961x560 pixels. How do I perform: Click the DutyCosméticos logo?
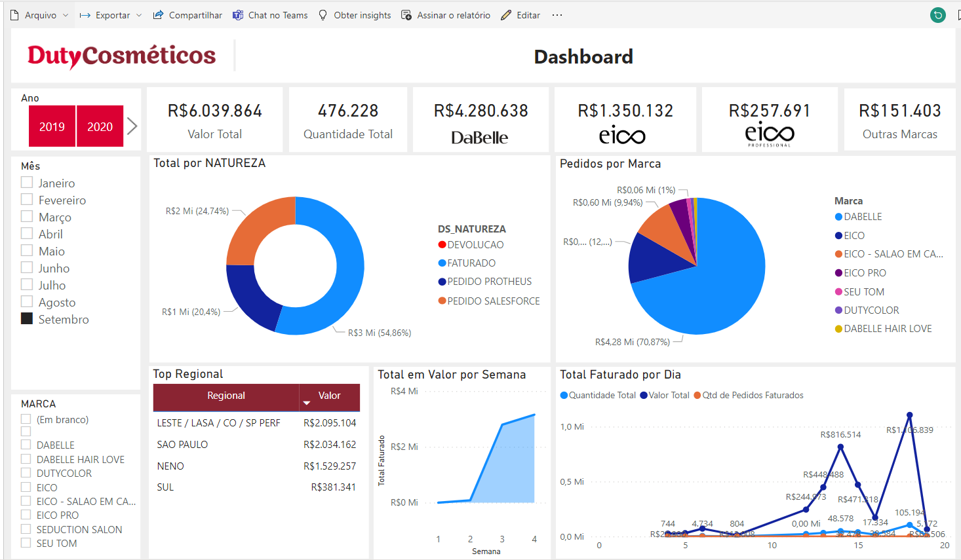(121, 56)
